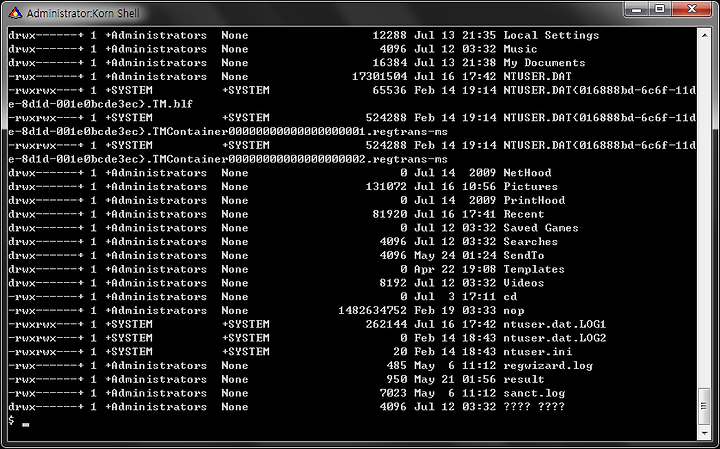The height and width of the screenshot is (449, 720).
Task: Click the 'Music' directory entry
Action: 520,49
